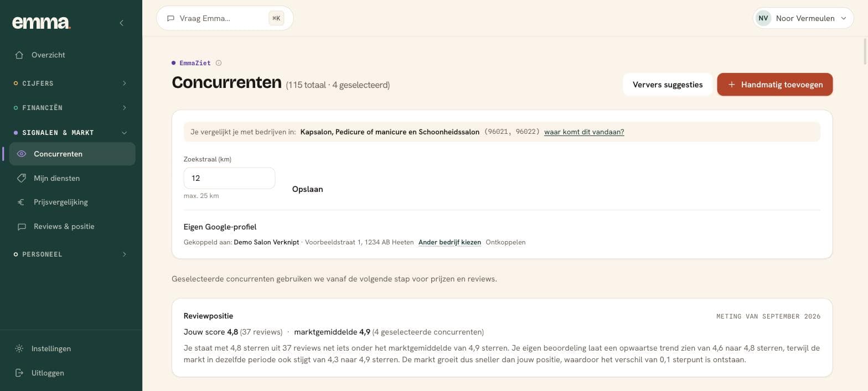Click the euro icon beside Prijsvergelijking
The image size is (868, 391).
pyautogui.click(x=22, y=202)
